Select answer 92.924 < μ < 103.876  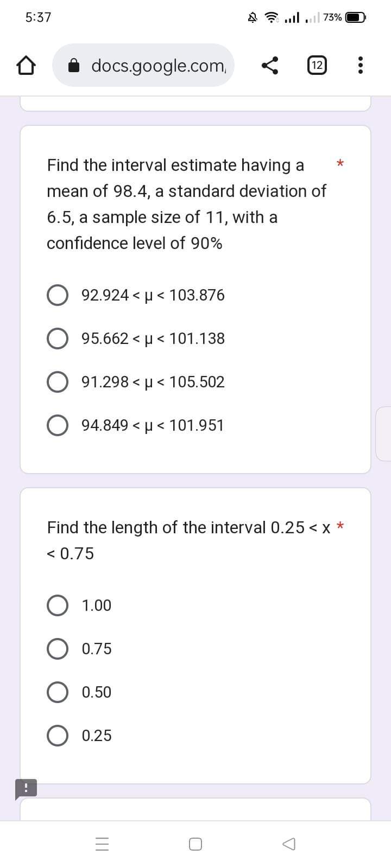tap(58, 295)
